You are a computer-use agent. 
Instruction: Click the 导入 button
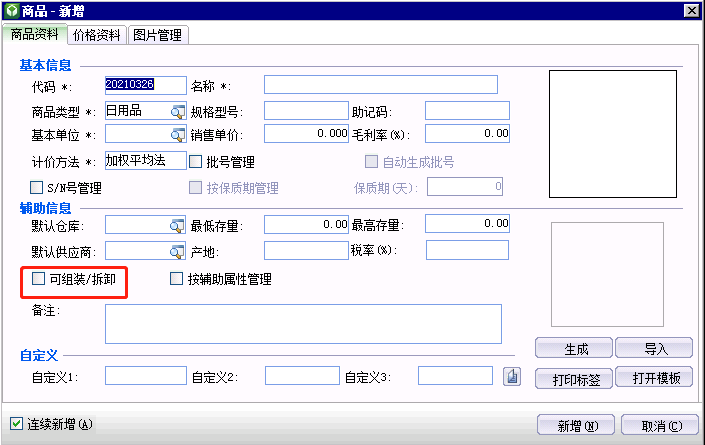[x=654, y=348]
